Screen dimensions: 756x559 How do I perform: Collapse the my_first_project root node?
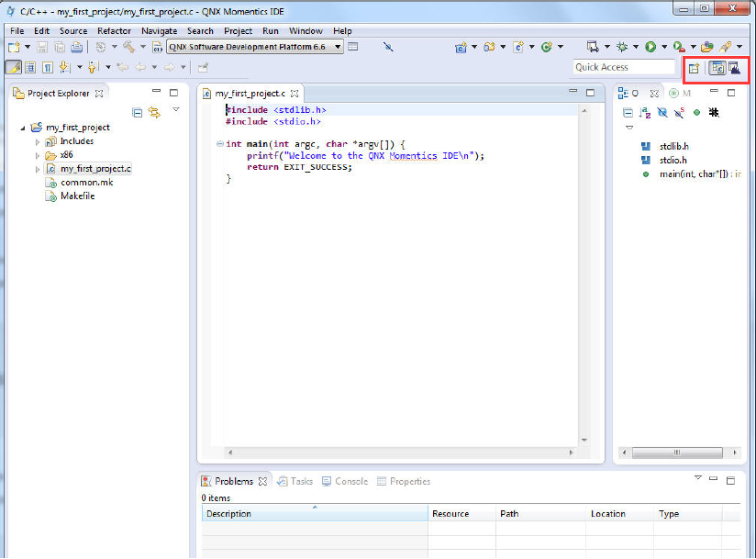23,128
